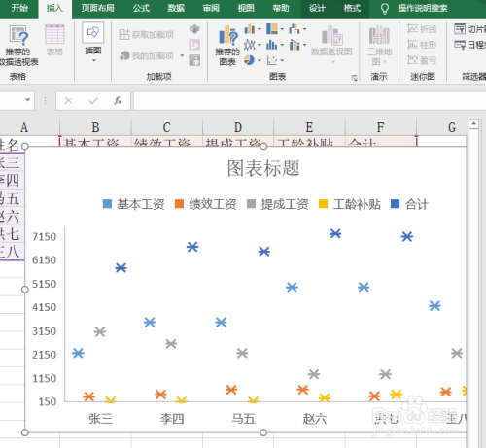This screenshot has height=448, width=486.
Task: Open the 视图 tab
Action: [x=246, y=8]
